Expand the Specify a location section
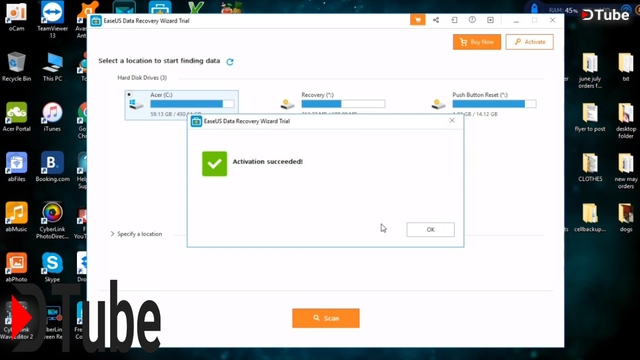Screen dimensions: 640x360 click(136, 234)
